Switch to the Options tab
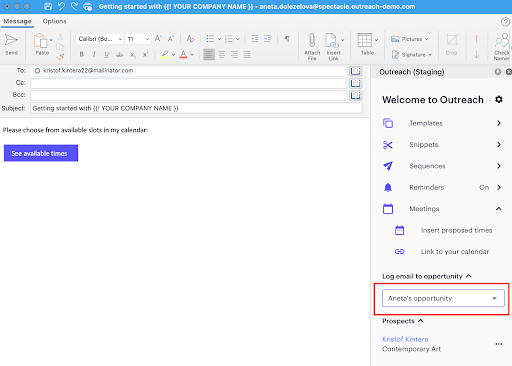Screen dimensions: 512x366 tap(54, 21)
